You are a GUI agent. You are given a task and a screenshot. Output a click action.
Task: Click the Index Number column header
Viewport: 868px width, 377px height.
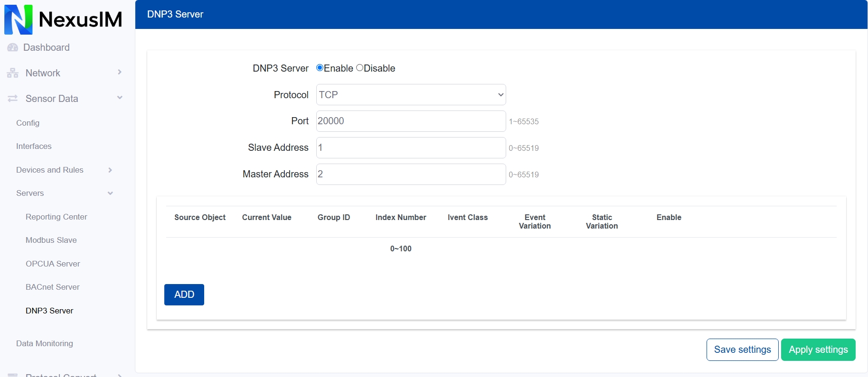401,217
